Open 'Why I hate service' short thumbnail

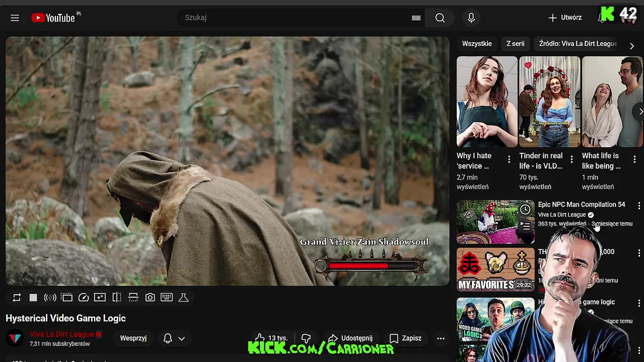pyautogui.click(x=487, y=102)
